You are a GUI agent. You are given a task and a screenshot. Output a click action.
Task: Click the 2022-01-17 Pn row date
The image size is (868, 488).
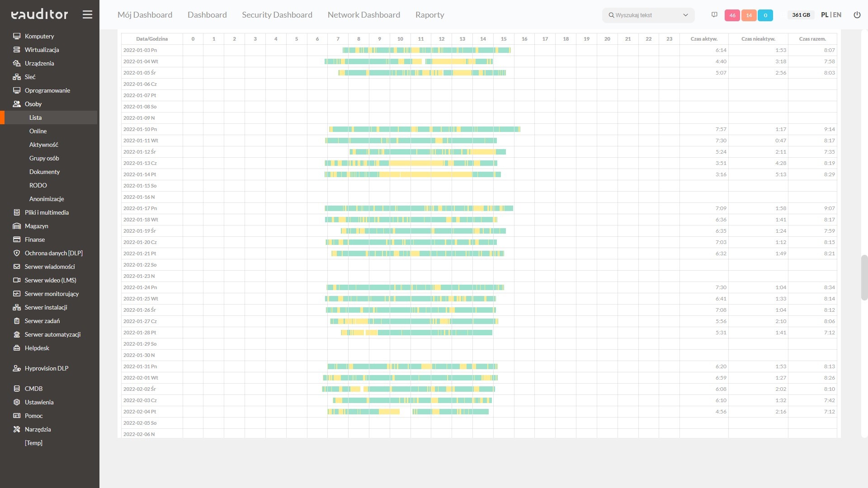(140, 208)
